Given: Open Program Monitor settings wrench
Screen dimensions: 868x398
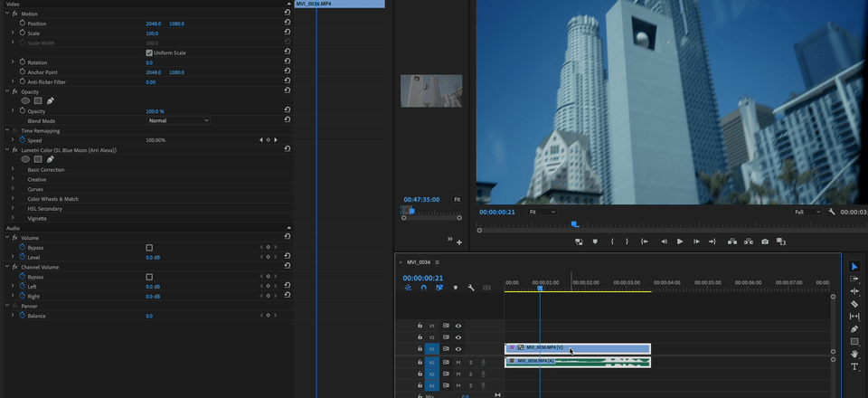Looking at the screenshot, I should pyautogui.click(x=832, y=212).
